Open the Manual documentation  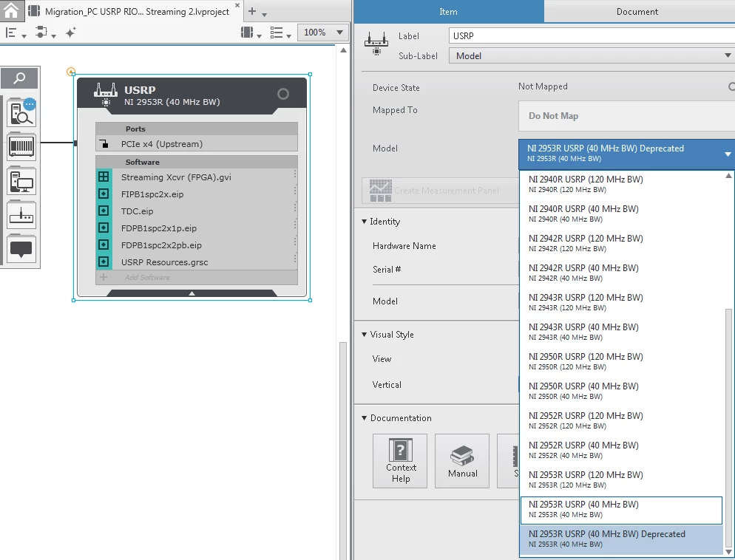click(462, 460)
